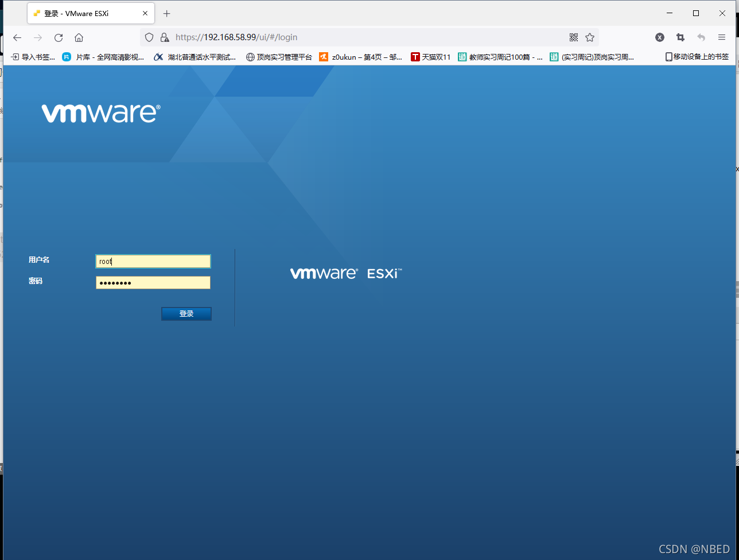Open the screenshot crop tool icon
The height and width of the screenshot is (560, 739).
click(x=680, y=37)
